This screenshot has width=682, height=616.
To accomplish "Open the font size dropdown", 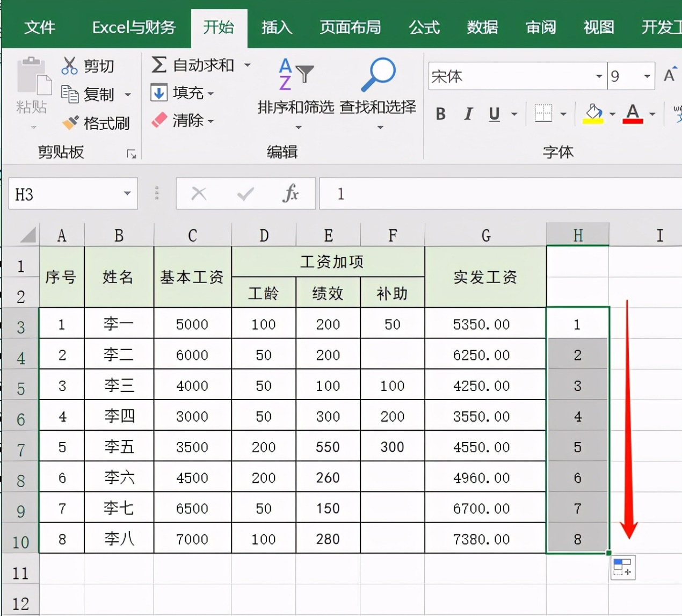I will click(647, 76).
